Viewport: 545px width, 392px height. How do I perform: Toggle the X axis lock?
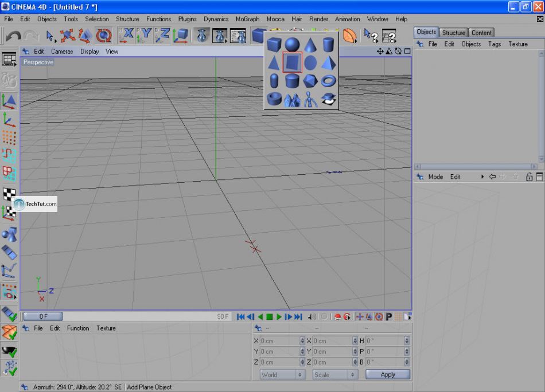[126, 36]
